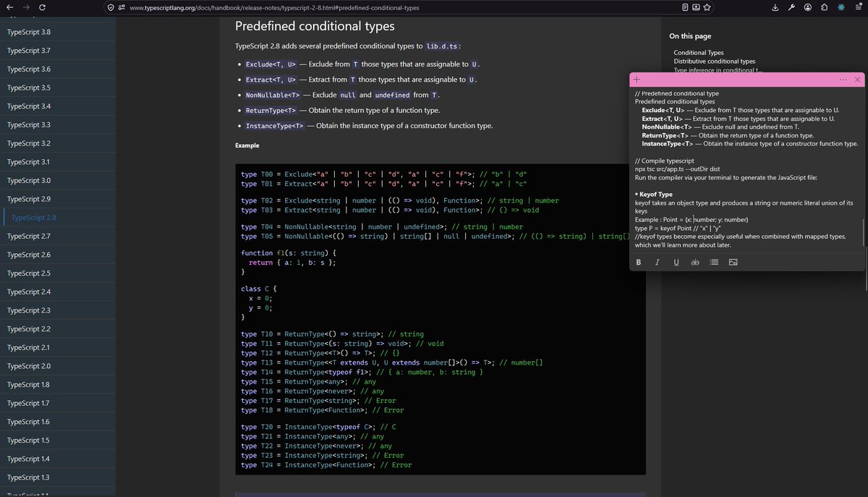The height and width of the screenshot is (497, 868).
Task: Bookmark this page with the star
Action: click(707, 7)
